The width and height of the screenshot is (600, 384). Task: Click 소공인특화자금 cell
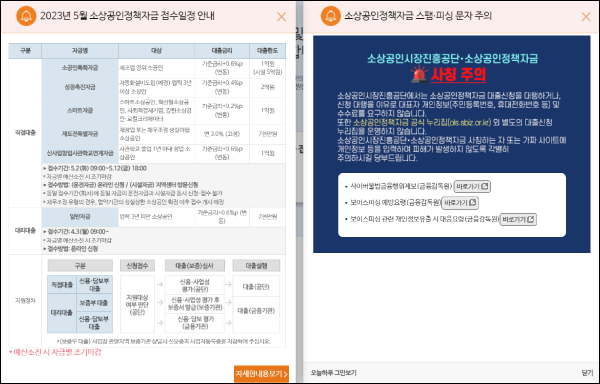[x=80, y=68]
